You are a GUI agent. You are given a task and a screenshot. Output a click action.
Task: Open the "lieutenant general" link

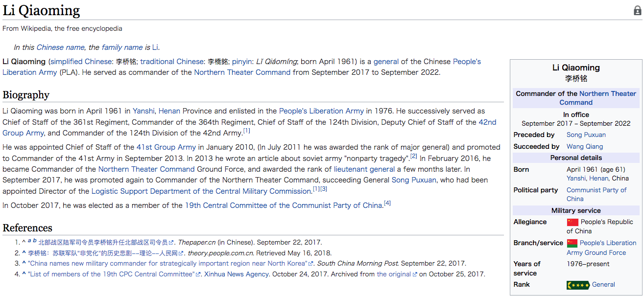[364, 169]
